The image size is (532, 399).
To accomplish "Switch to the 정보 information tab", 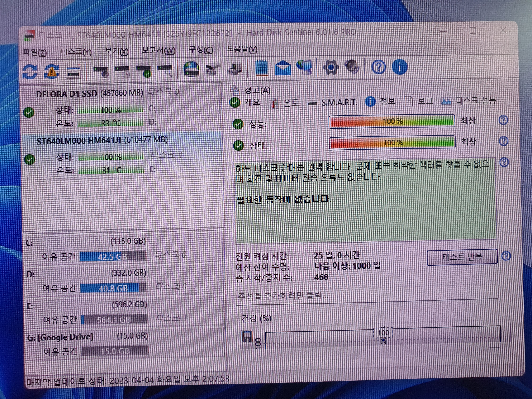I will click(x=380, y=101).
